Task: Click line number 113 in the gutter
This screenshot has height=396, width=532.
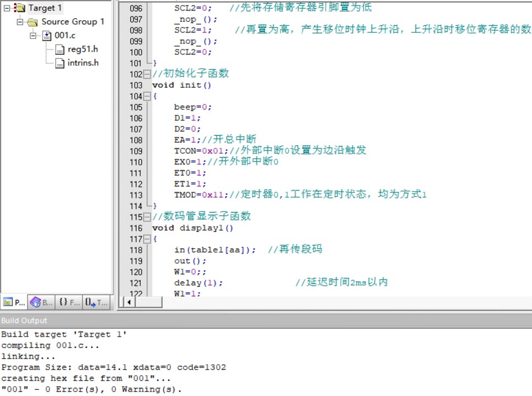Action: click(136, 196)
